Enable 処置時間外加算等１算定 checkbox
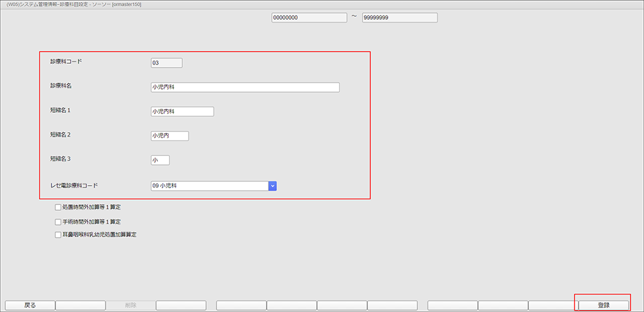Viewport: 644px width, 312px height. [59, 208]
